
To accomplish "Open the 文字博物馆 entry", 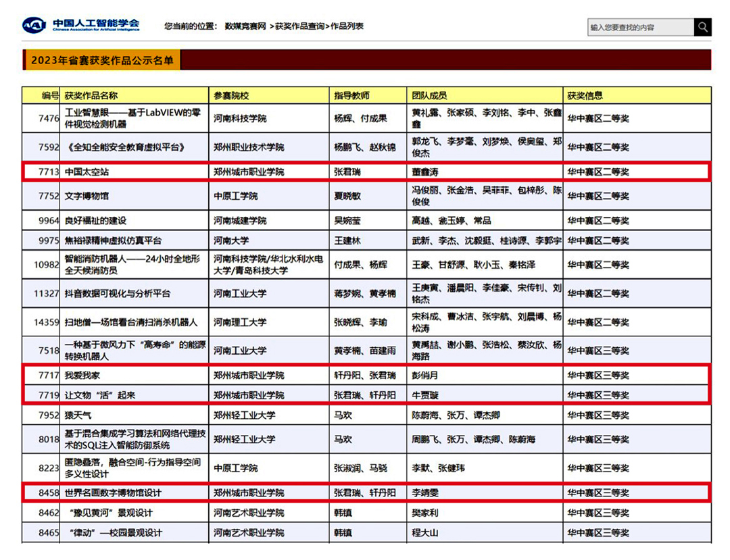I will (x=89, y=197).
